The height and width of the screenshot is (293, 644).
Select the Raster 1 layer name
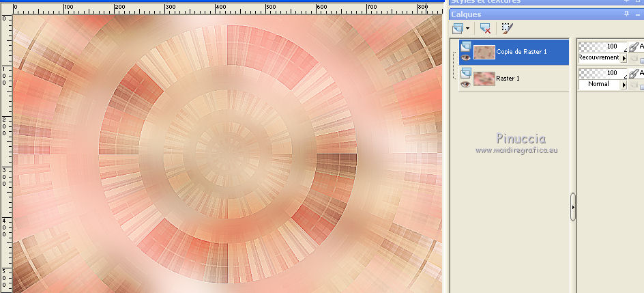click(508, 78)
